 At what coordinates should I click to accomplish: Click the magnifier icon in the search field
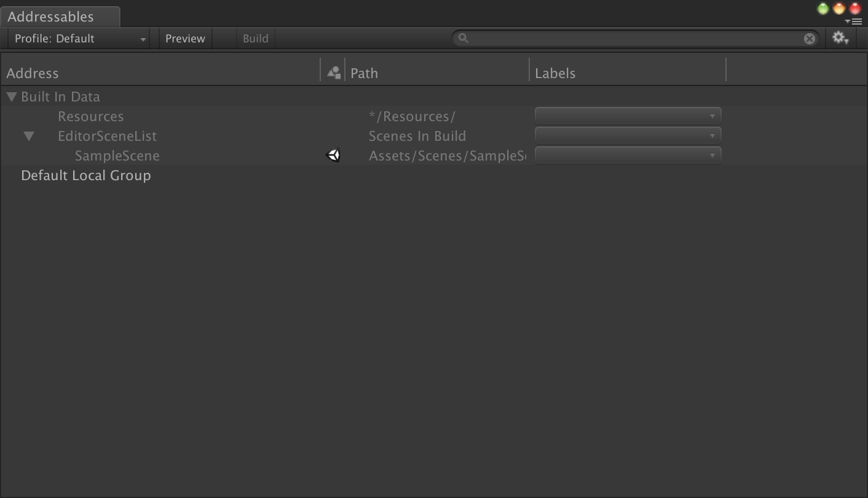[462, 38]
